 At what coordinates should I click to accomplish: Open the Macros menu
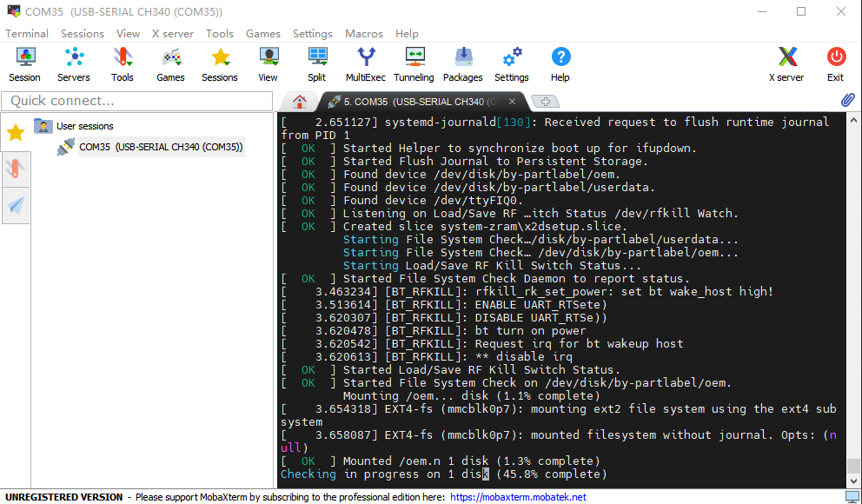tap(364, 34)
